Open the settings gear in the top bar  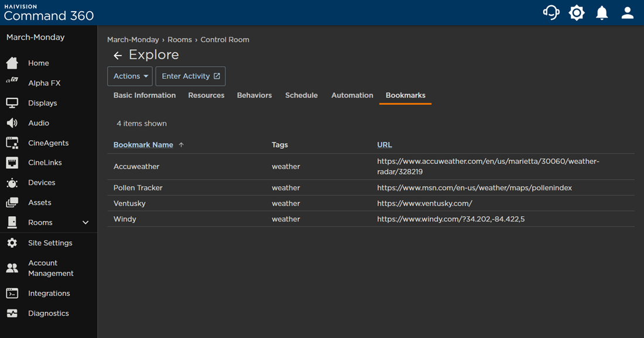(x=577, y=13)
